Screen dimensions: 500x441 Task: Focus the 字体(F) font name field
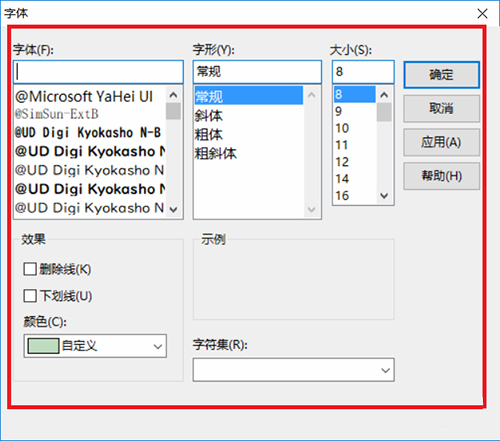pos(98,72)
